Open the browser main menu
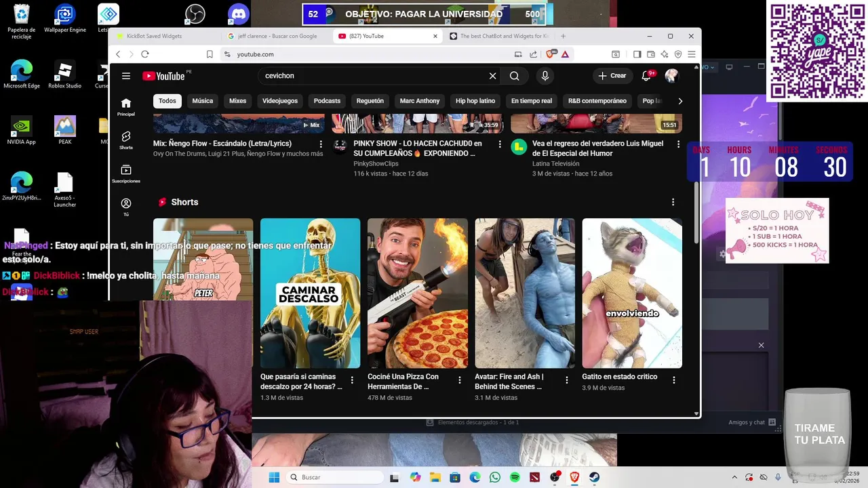Screen dimensions: 868x488 [x=691, y=54]
